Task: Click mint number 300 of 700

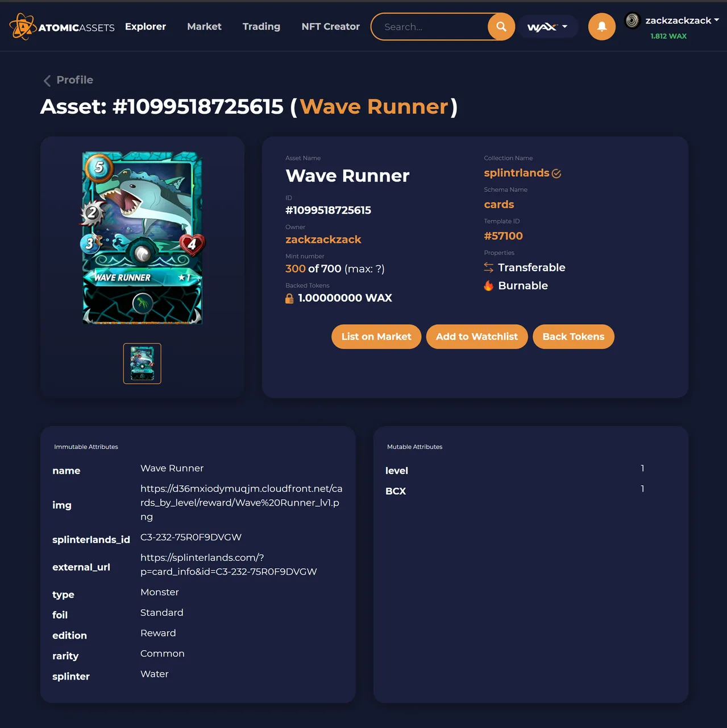Action: pyautogui.click(x=313, y=268)
